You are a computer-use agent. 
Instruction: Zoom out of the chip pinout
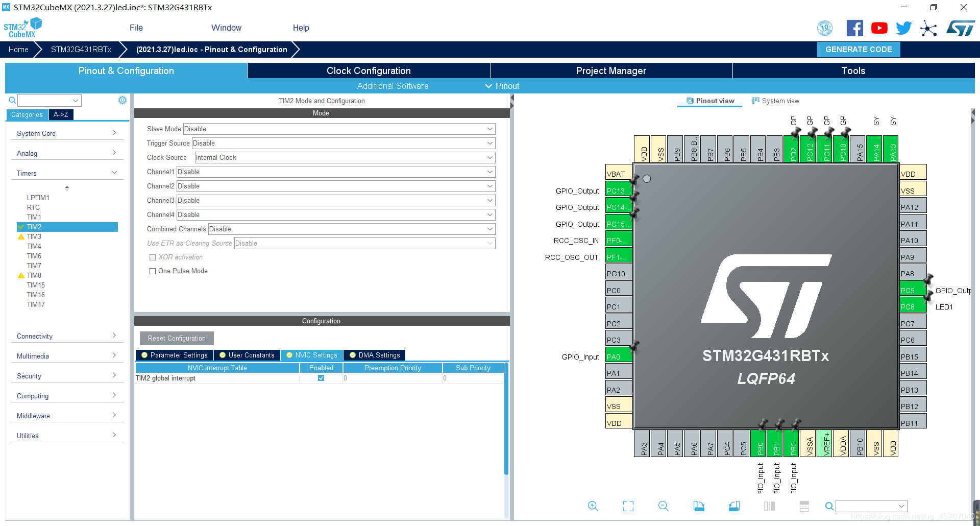[x=664, y=506]
